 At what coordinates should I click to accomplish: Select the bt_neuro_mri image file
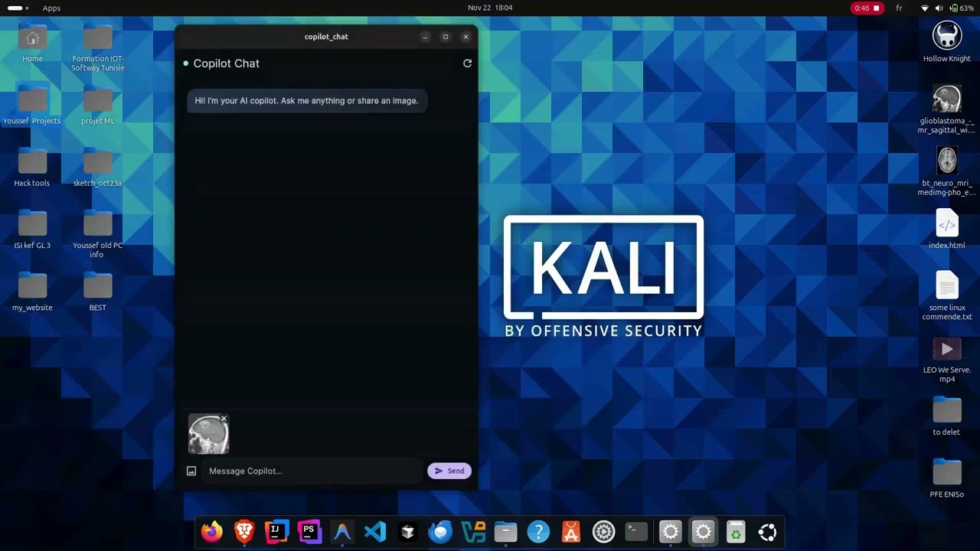point(947,171)
